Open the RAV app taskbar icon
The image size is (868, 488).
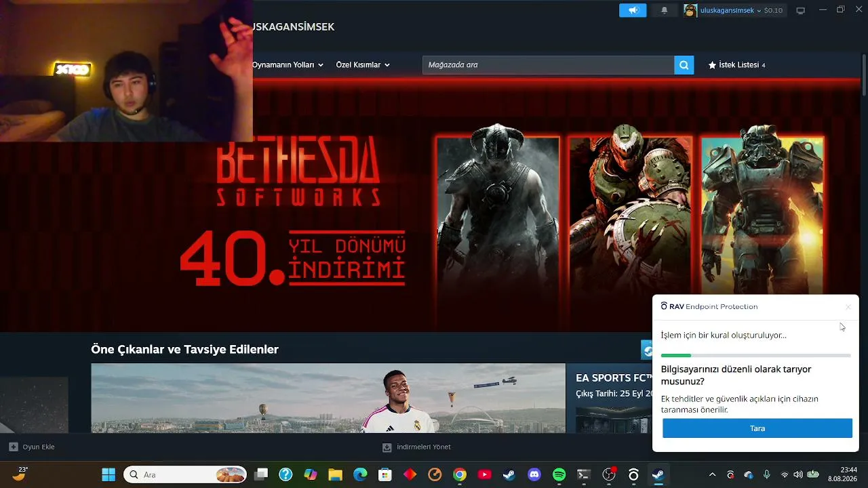click(633, 474)
